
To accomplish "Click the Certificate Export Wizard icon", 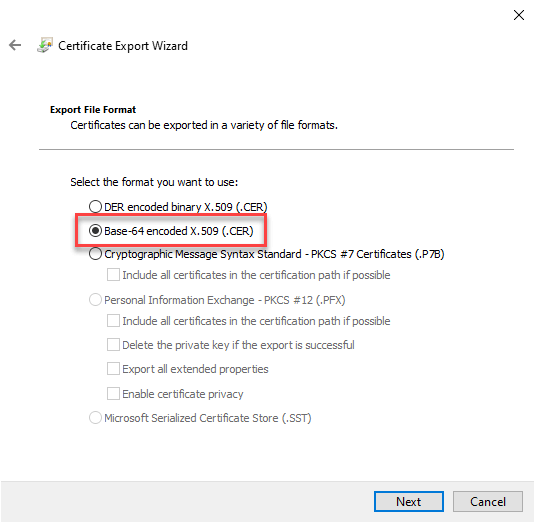I will pyautogui.click(x=45, y=45).
